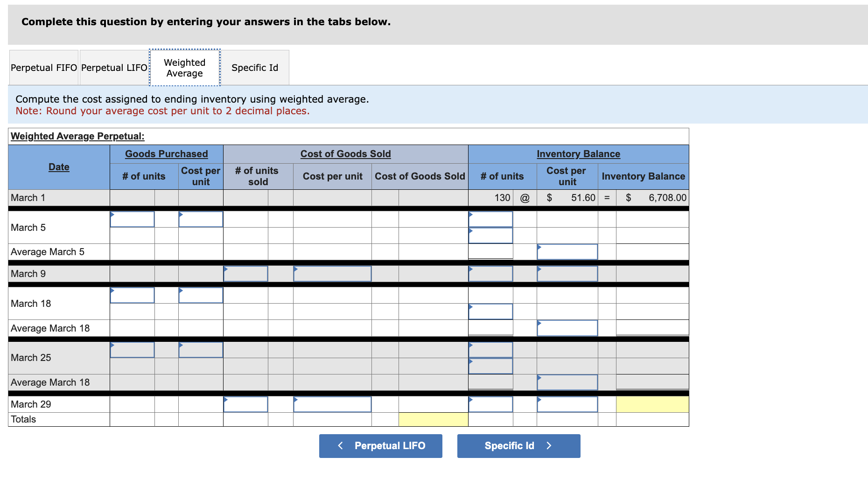
Task: Click March 25 goods purchased units field
Action: click(x=132, y=350)
